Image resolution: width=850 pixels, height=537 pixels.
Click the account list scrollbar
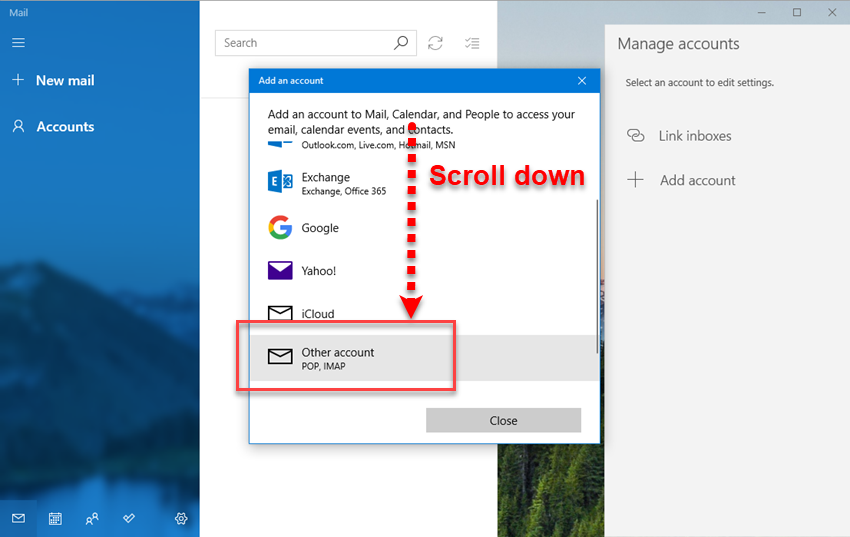click(597, 276)
